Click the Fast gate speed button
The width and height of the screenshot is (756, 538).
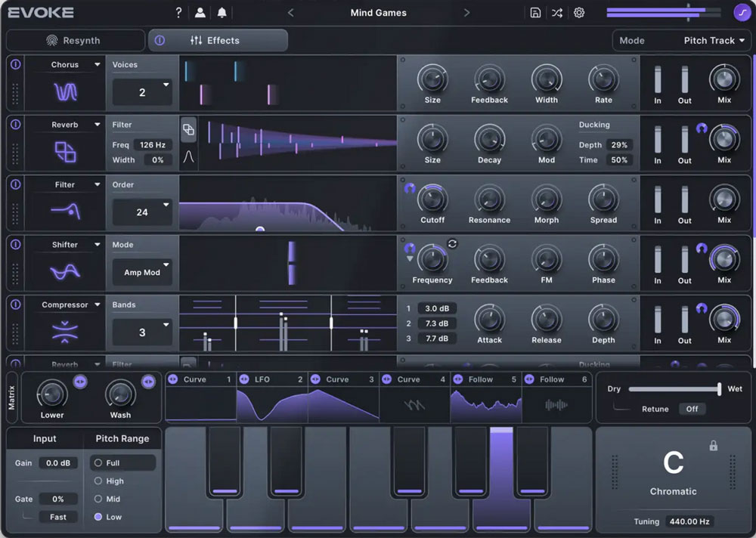tap(58, 518)
